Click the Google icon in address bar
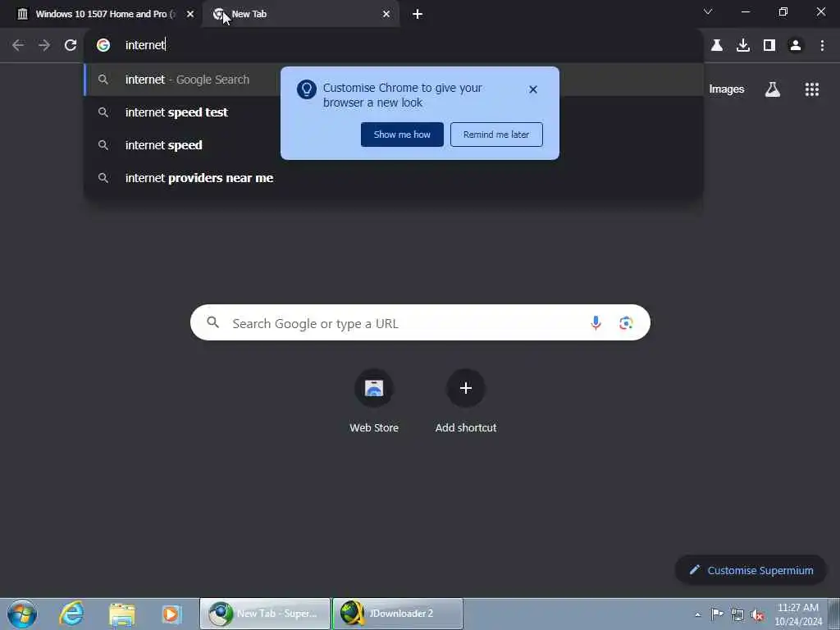The width and height of the screenshot is (840, 630). [103, 45]
